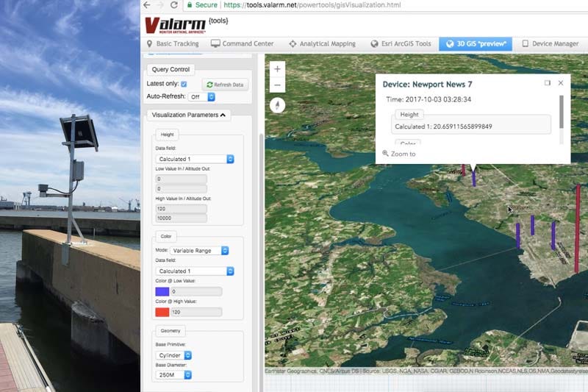Open the Color Mode dropdown
The image size is (588, 392).
(199, 251)
